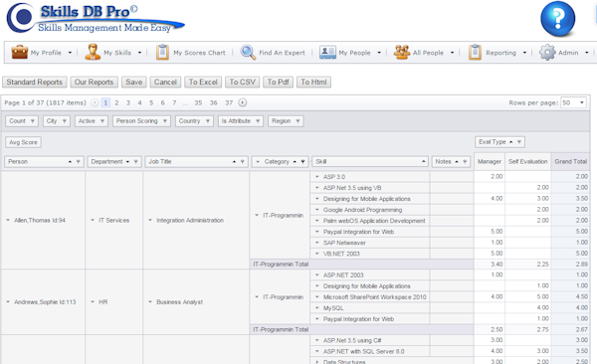The width and height of the screenshot is (597, 364).
Task: Open Find An Expert page
Action: pos(282,53)
